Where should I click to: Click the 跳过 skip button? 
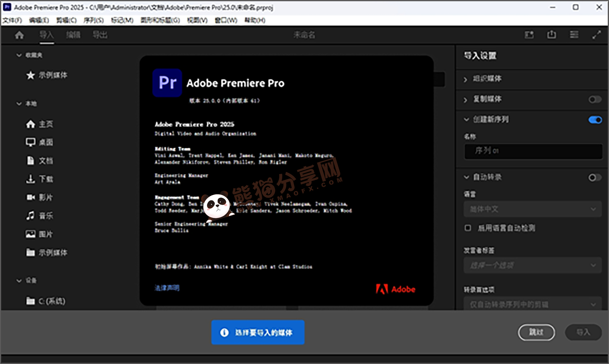[x=536, y=332]
